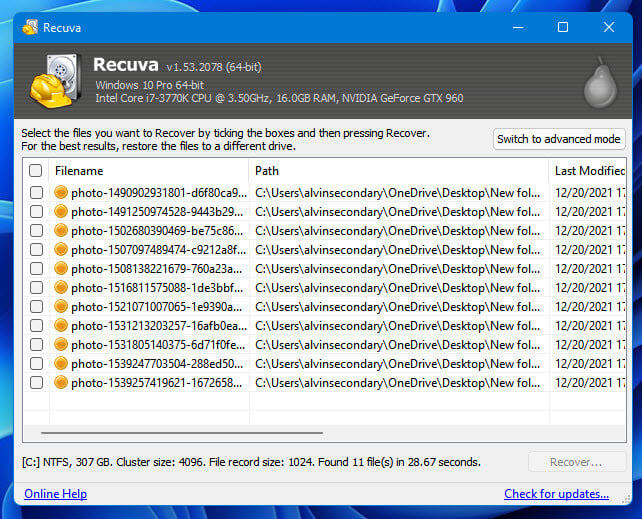Sort by the Filename column header
642x519 pixels.
point(149,171)
